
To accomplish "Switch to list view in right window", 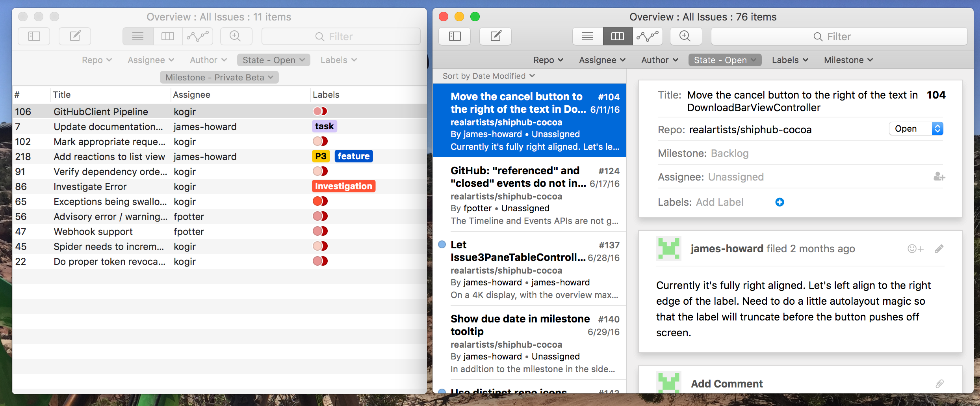I will (588, 36).
